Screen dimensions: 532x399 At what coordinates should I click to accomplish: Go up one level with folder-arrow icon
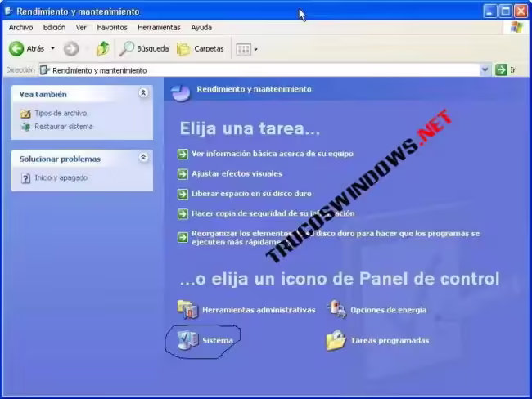[x=103, y=49]
